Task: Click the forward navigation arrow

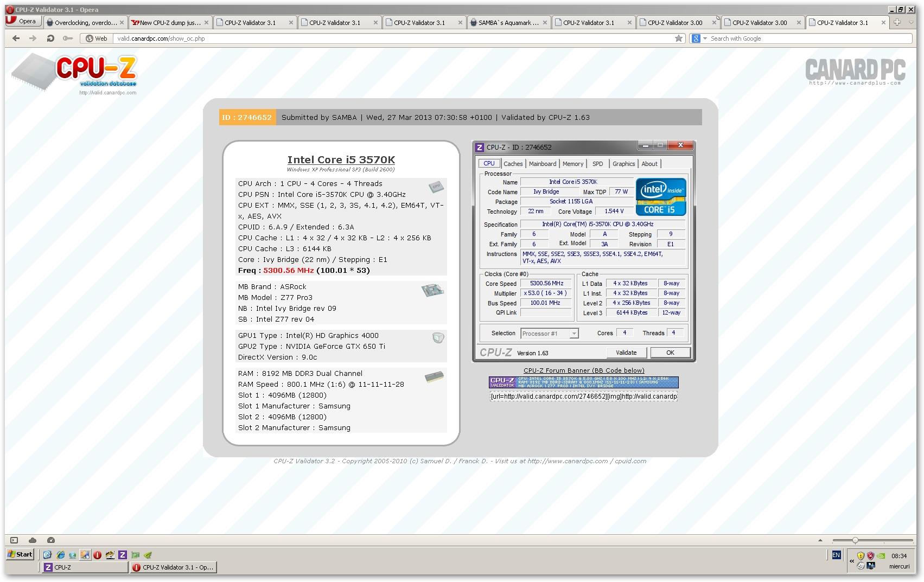Action: pos(33,39)
